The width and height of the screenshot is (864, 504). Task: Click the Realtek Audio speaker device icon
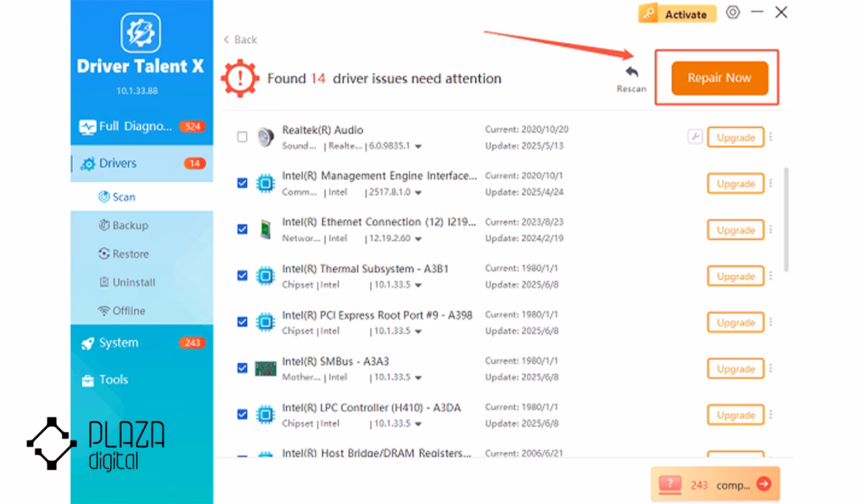[266, 137]
